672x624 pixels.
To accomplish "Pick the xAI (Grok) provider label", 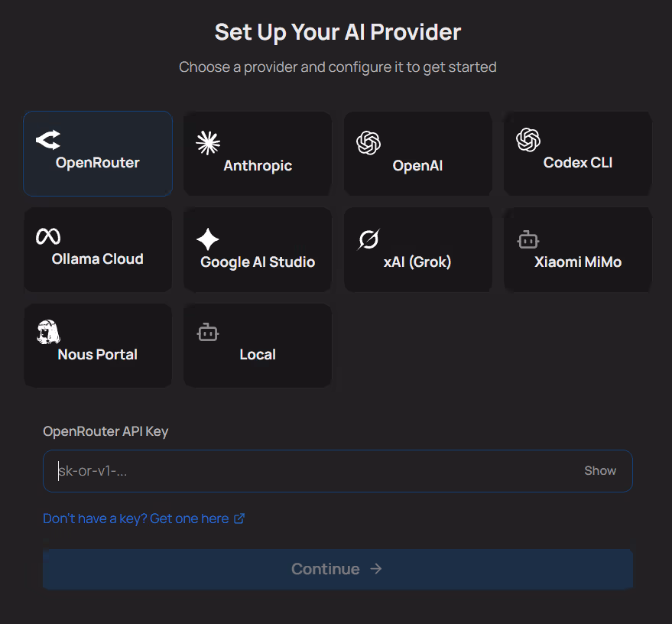I will pyautogui.click(x=417, y=262).
